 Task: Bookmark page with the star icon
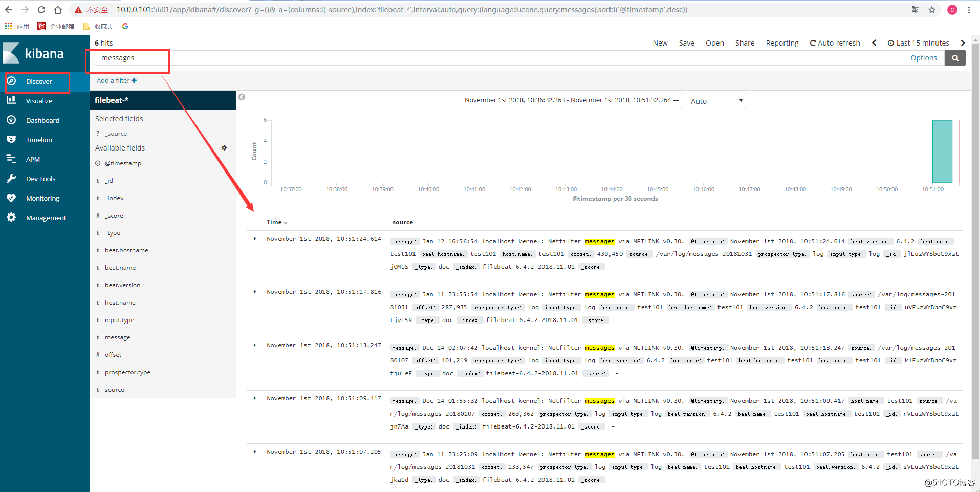pos(931,10)
